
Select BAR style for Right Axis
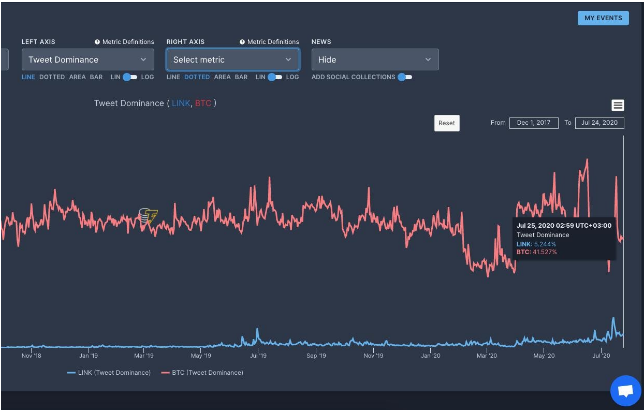(241, 77)
